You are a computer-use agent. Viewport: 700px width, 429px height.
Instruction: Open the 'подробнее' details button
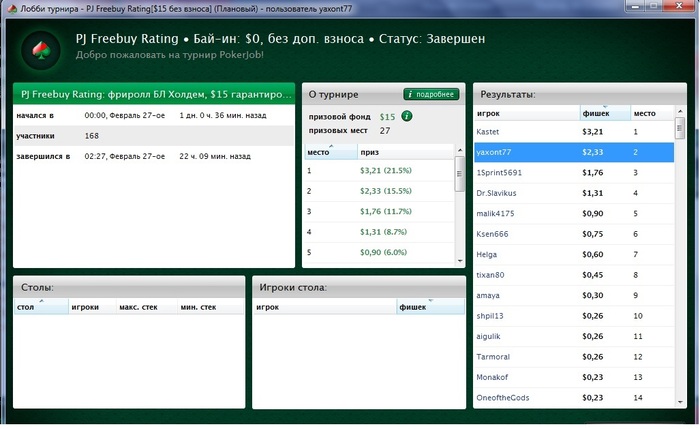[x=431, y=94]
